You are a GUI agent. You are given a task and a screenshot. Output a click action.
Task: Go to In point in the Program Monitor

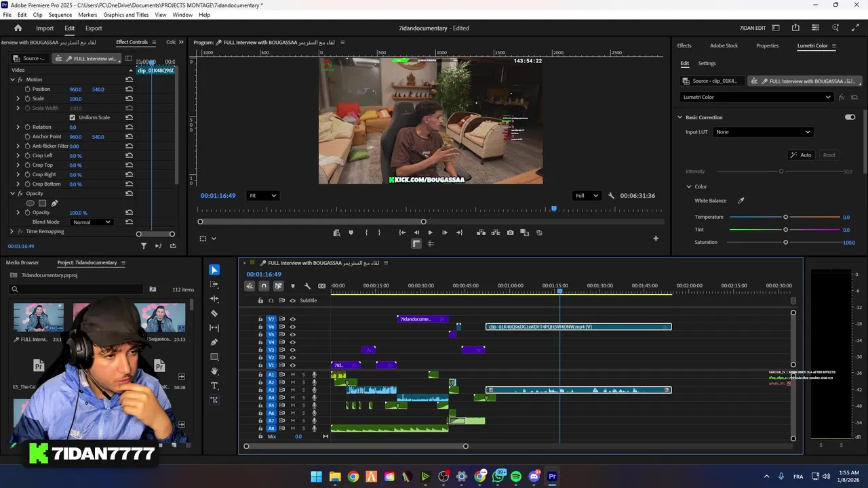click(402, 232)
